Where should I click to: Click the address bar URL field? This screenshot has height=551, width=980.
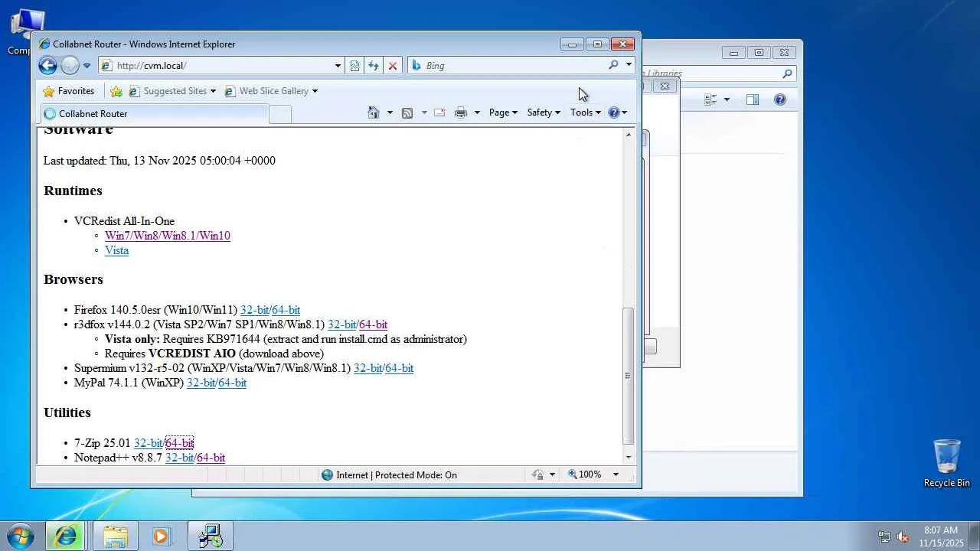[222, 66]
